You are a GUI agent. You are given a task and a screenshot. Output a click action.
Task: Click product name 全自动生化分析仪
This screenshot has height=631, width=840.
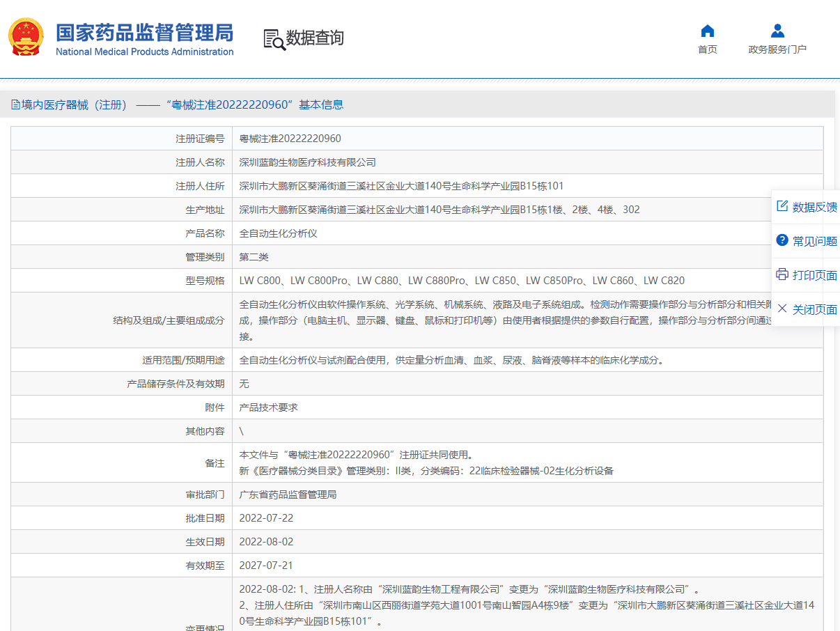click(x=279, y=233)
